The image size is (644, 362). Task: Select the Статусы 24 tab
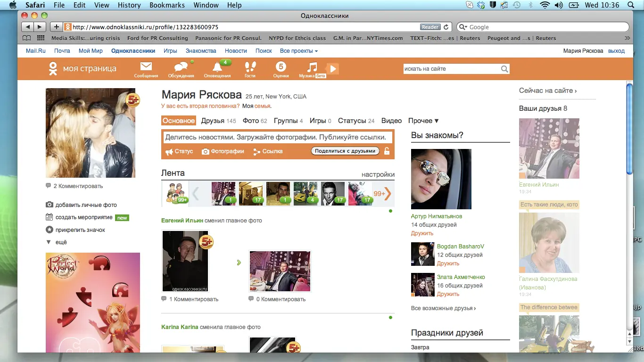[x=356, y=121]
